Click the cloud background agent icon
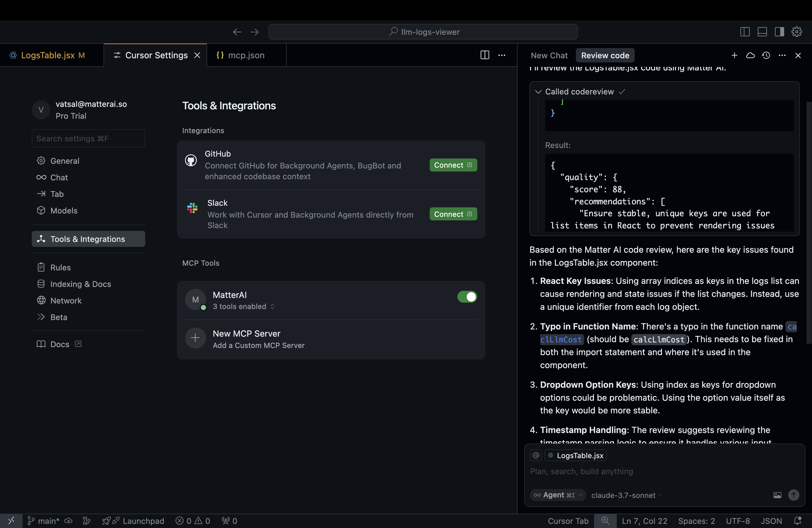This screenshot has height=528, width=812. click(750, 55)
